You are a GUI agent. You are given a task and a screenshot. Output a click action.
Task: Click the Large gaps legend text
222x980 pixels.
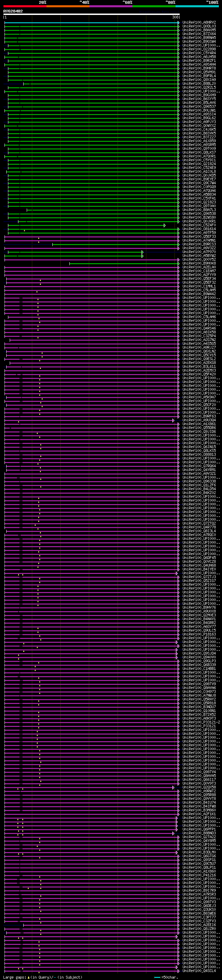pyautogui.click(x=15, y=977)
